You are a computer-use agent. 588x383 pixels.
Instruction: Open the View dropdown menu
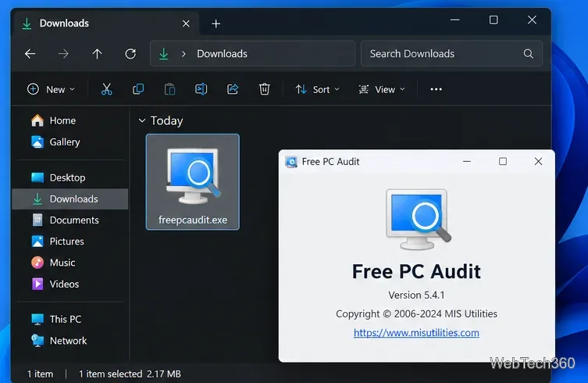(x=382, y=89)
